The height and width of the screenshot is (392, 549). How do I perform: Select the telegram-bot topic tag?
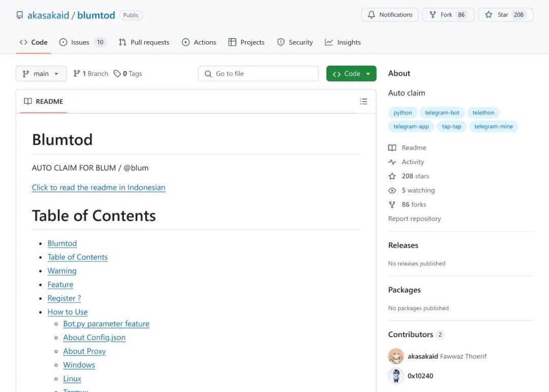click(442, 113)
